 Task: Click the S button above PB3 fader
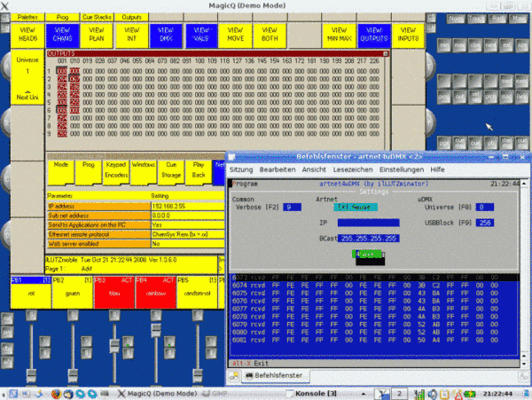pyautogui.click(x=114, y=316)
